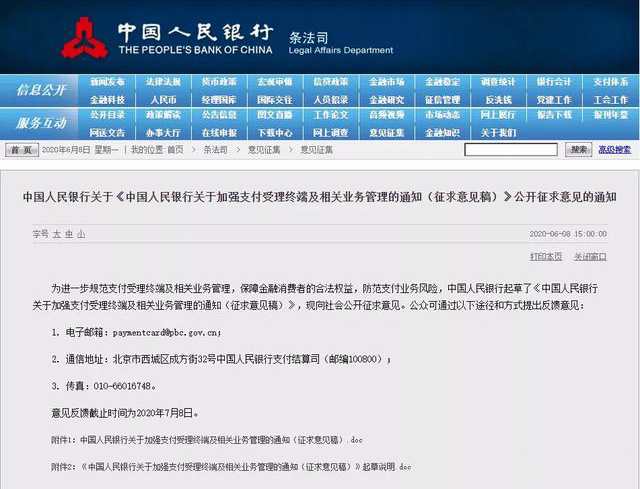Open 信贷政策 in the navigation
The width and height of the screenshot is (640, 489).
pyautogui.click(x=331, y=82)
